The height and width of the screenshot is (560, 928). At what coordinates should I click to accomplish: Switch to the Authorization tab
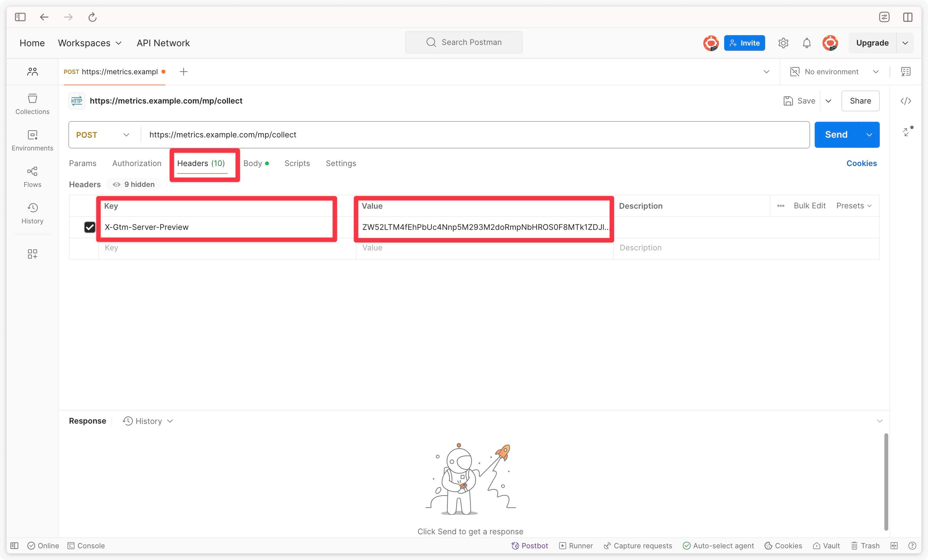coord(137,163)
